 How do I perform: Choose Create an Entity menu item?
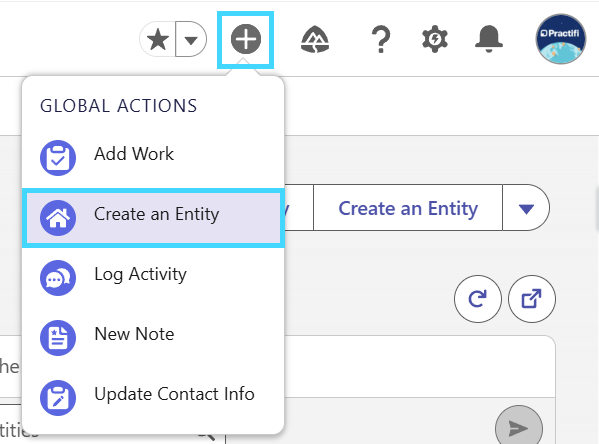153,218
